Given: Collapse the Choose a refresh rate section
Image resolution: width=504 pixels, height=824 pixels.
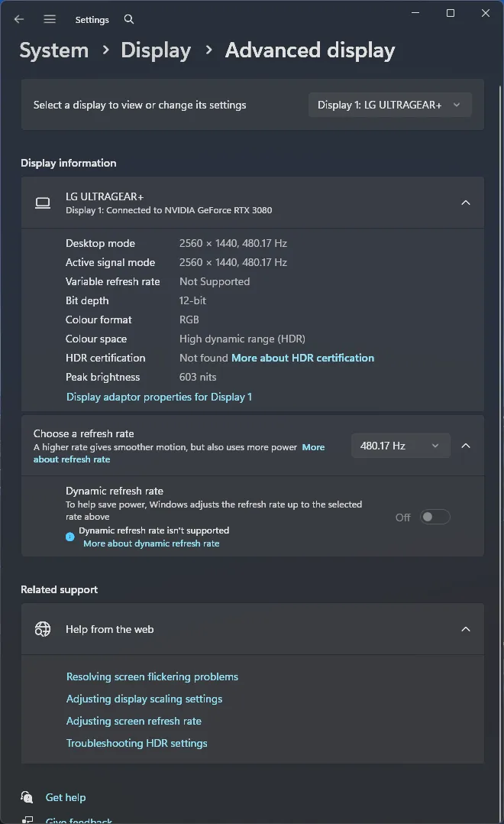Looking at the screenshot, I should 466,446.
